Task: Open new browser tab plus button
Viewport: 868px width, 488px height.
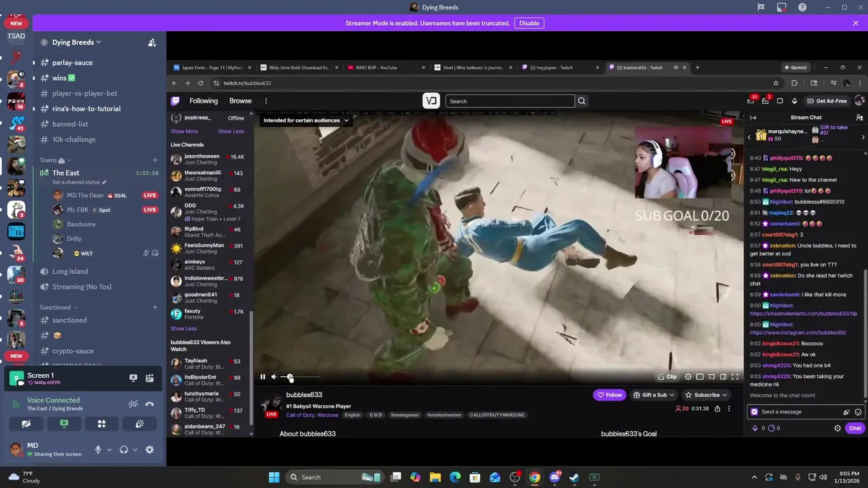Action: coord(697,68)
